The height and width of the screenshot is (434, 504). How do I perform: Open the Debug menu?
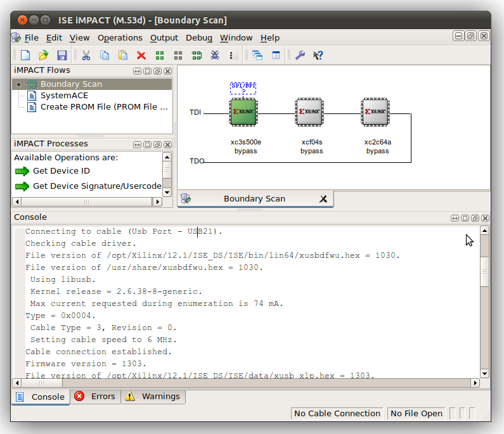[199, 38]
